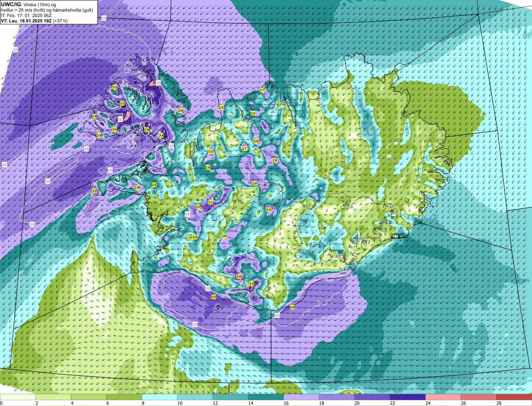
Task: Click the 'IT: Fös. 17. 01. 2025 06Z' line
Action: tap(27, 15)
